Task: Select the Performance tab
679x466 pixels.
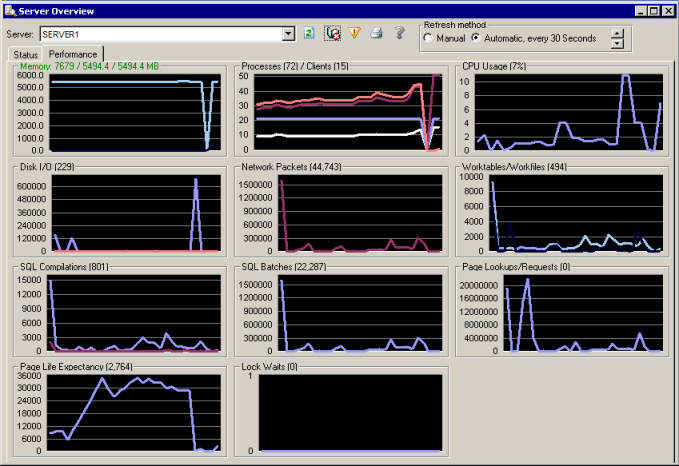Action: coord(73,54)
